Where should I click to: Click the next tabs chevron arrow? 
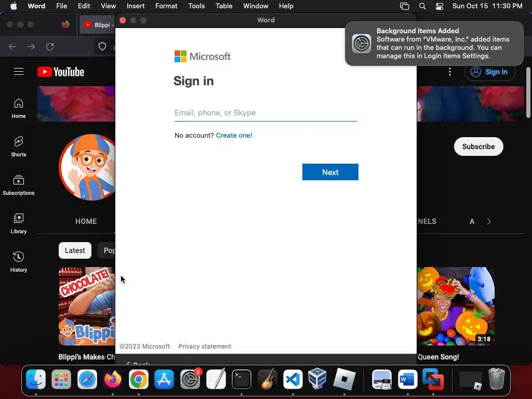pos(488,221)
